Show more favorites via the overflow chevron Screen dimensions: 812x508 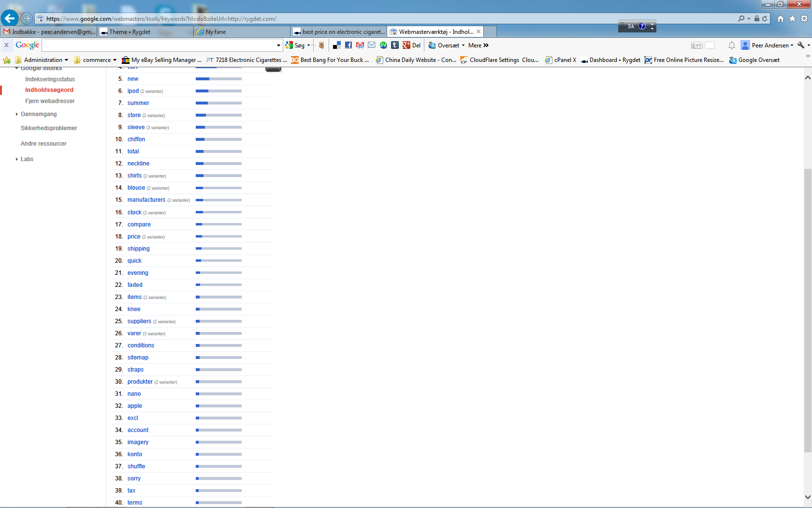tap(808, 56)
